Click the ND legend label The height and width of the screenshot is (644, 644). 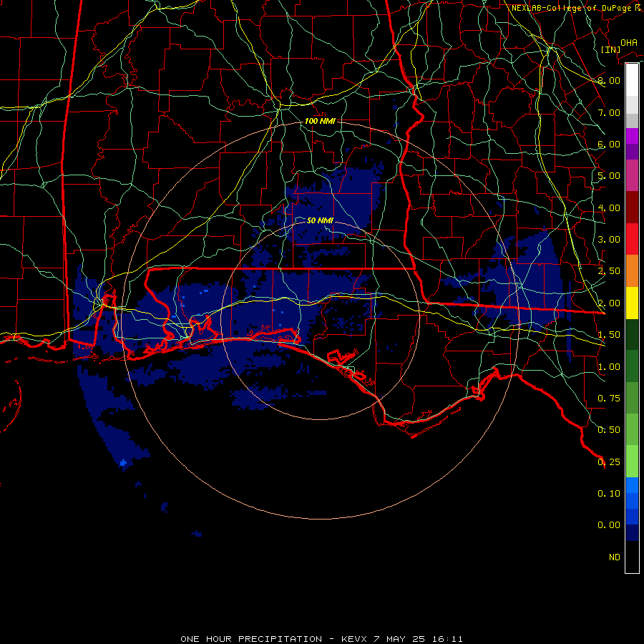click(x=615, y=557)
